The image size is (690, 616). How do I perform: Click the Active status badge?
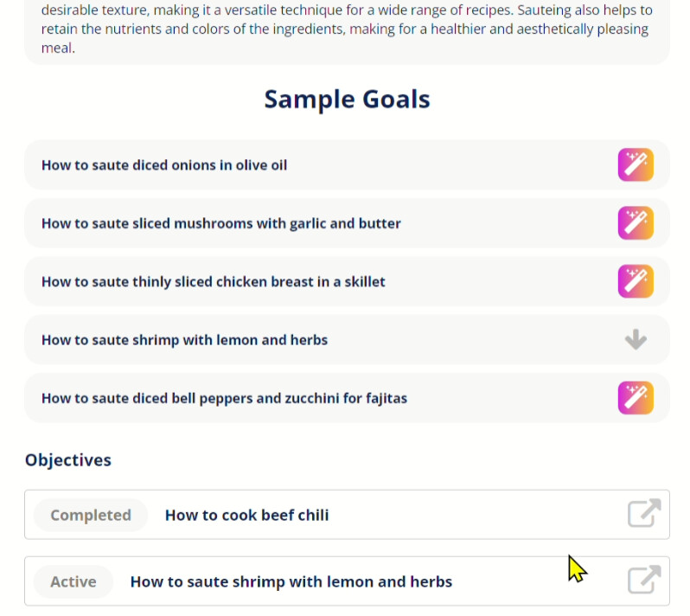pyautogui.click(x=73, y=581)
